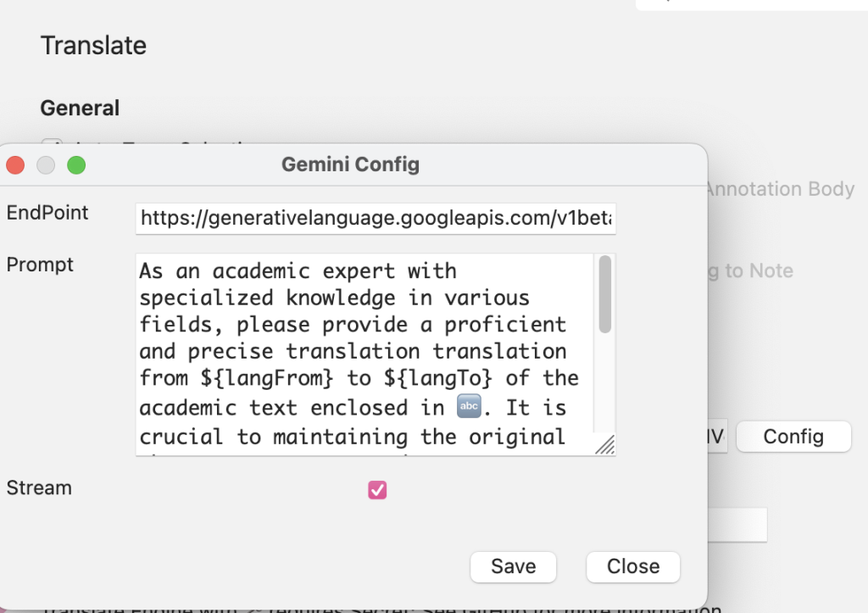Click the Config button behind the dialog
868x613 pixels.
[793, 437]
